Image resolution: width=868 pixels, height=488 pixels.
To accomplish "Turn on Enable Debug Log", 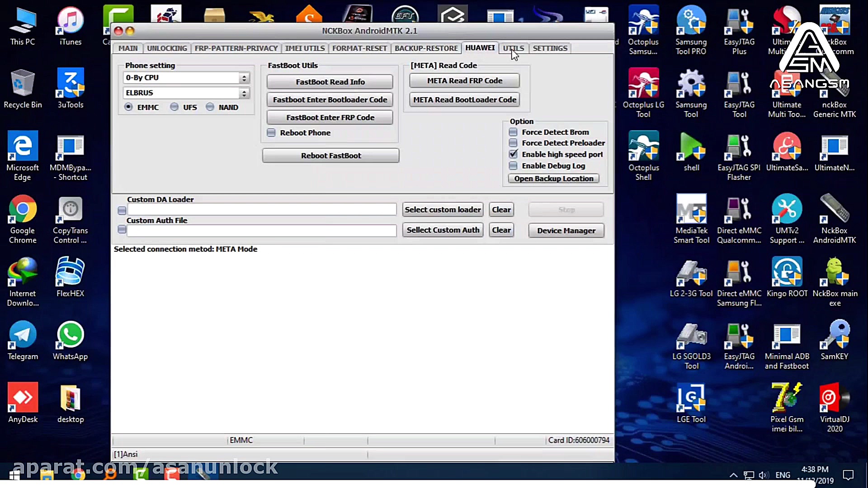I will (x=513, y=166).
